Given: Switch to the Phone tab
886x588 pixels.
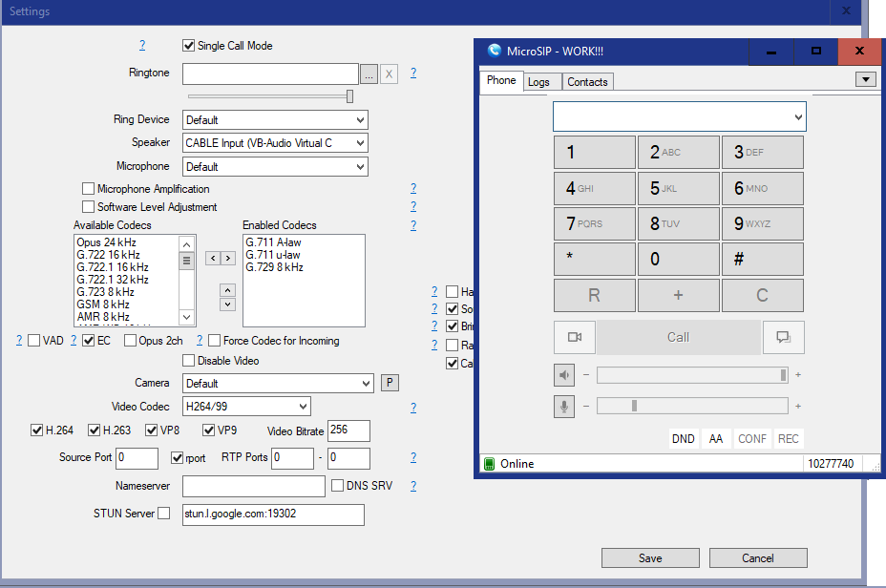Looking at the screenshot, I should [501, 80].
